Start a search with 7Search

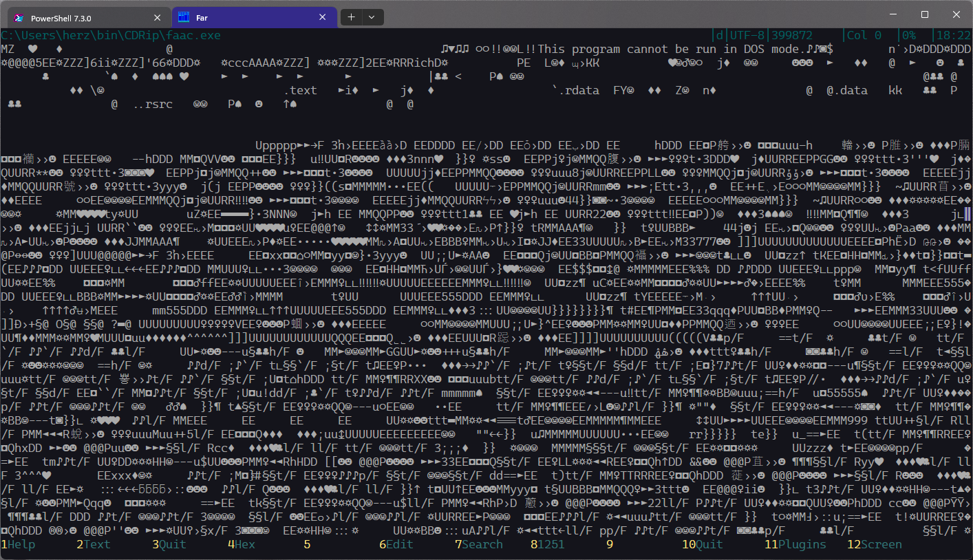click(x=480, y=544)
